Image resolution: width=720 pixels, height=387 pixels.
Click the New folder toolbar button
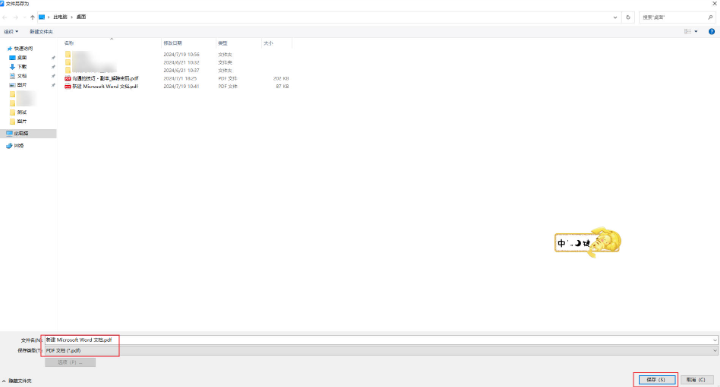click(x=41, y=32)
